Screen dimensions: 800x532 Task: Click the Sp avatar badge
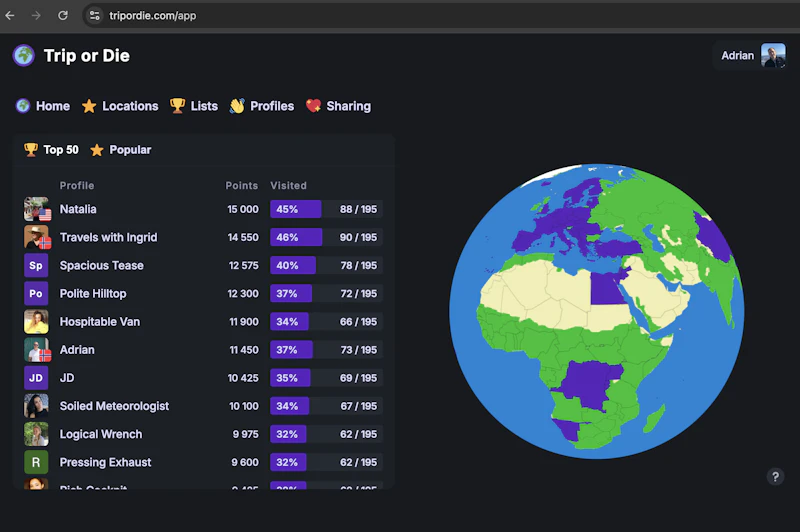(36, 265)
